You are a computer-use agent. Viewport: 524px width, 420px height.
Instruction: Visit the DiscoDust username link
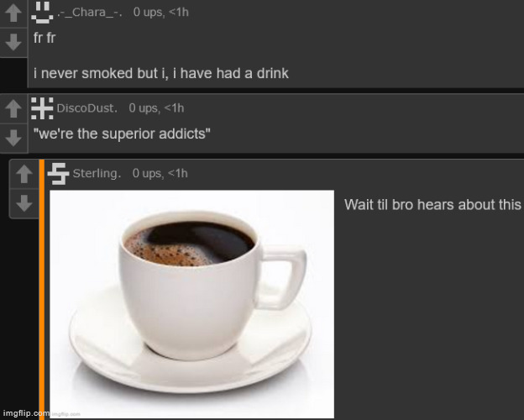[x=86, y=108]
